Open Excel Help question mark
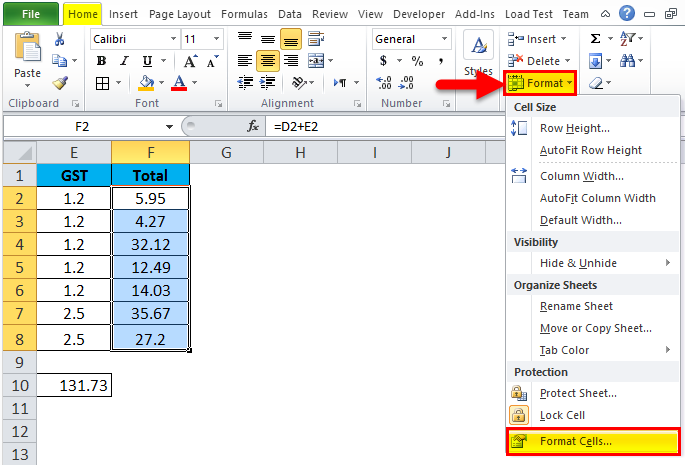Image resolution: width=685 pixels, height=465 pixels. [626, 14]
